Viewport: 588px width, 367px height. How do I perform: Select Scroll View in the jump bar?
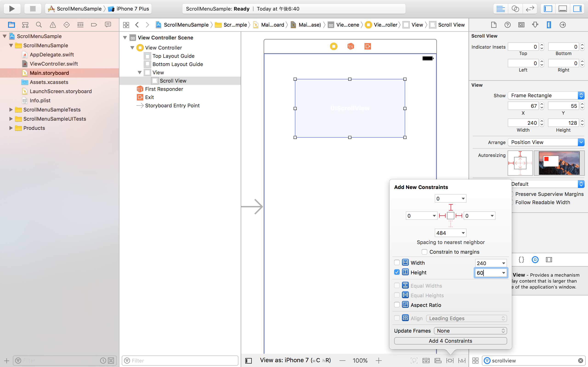click(451, 25)
